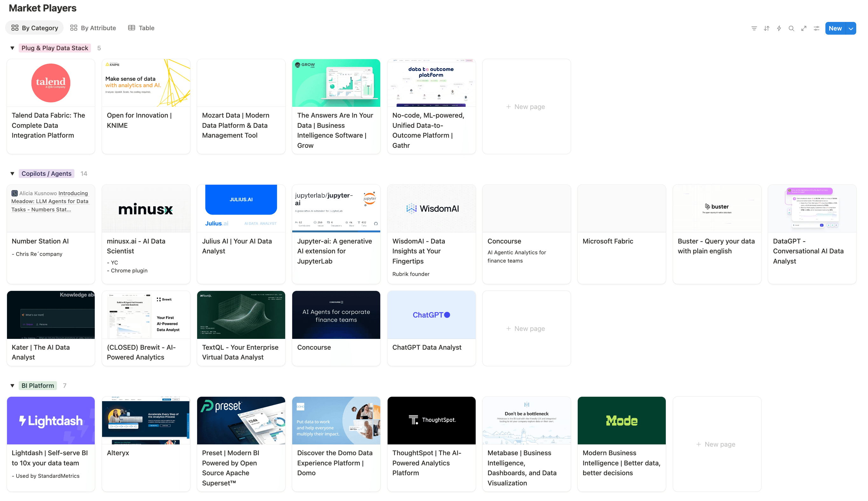Viewport: 868px width, 501px height.
Task: Click the Copilots / Agents tag
Action: [46, 174]
